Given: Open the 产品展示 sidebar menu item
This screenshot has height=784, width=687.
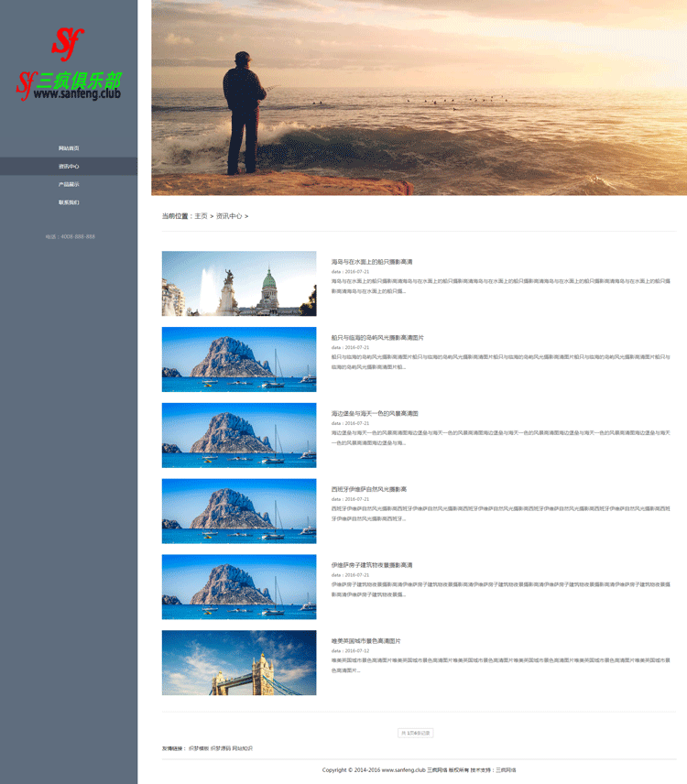Looking at the screenshot, I should (x=69, y=184).
